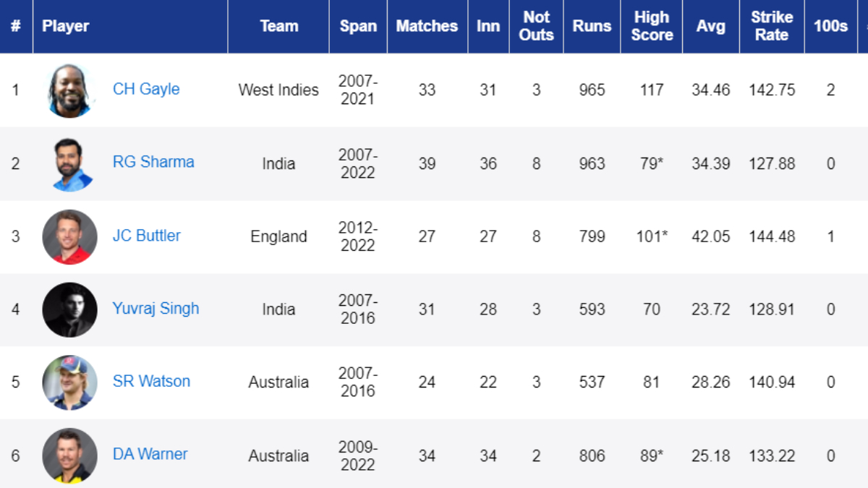
Task: Sort by Strike Rate column header
Action: (x=771, y=26)
